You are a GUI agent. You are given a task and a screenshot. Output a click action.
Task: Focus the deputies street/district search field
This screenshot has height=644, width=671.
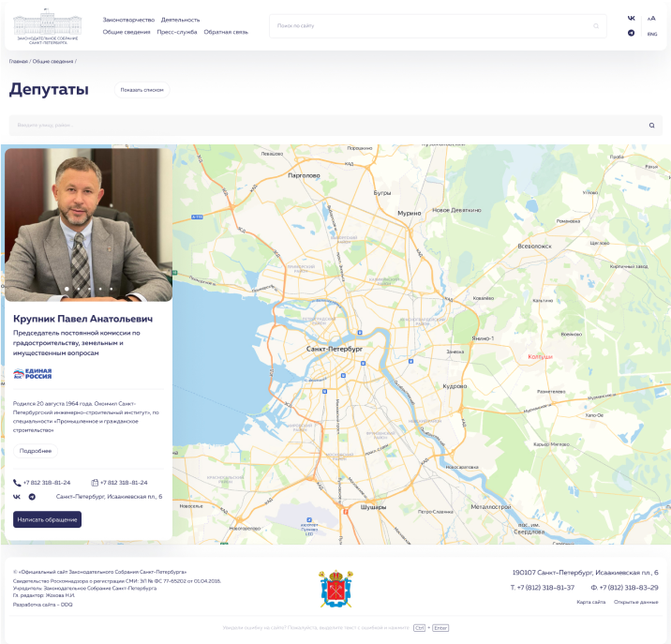point(319,125)
